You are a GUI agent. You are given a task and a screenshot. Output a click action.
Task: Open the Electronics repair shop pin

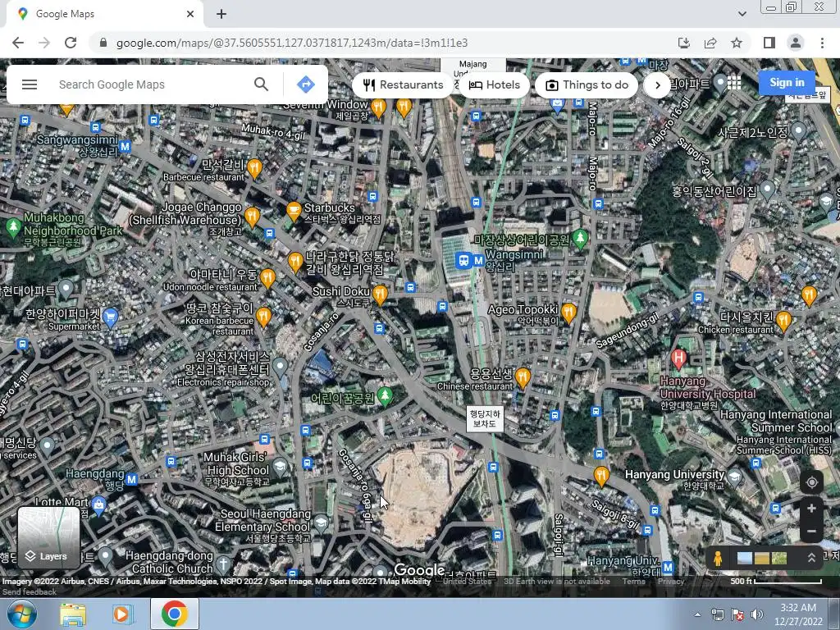click(x=280, y=367)
